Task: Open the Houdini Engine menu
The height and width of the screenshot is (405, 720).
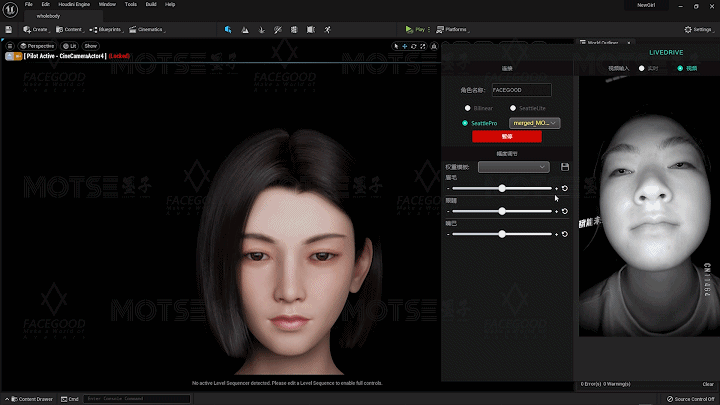Action: tap(73, 4)
